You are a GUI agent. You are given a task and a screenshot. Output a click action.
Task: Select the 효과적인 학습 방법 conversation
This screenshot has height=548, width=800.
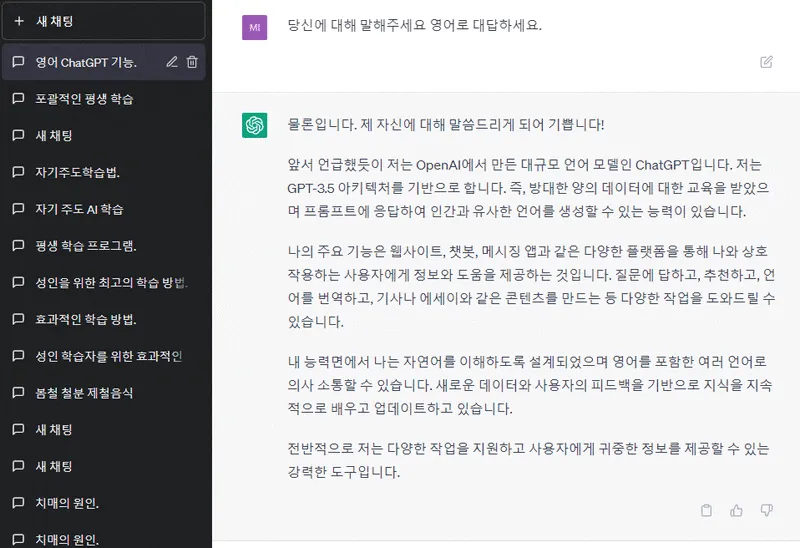point(104,319)
